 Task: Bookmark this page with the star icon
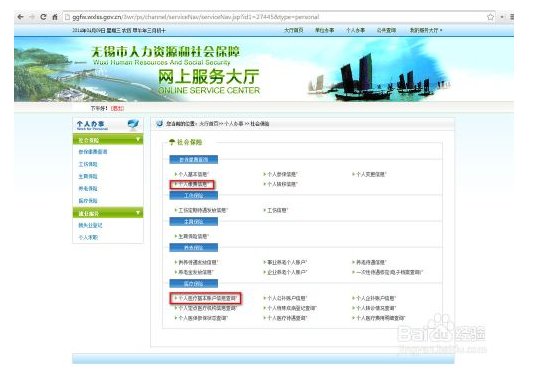pyautogui.click(x=490, y=17)
